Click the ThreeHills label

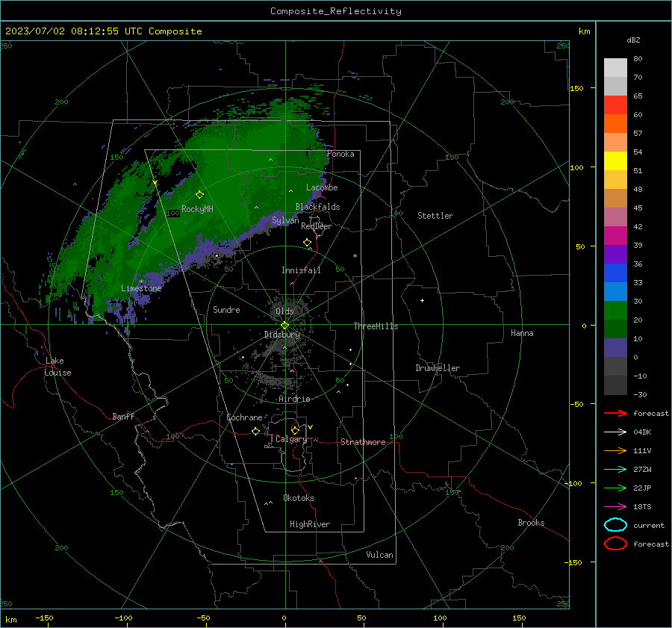(x=376, y=326)
